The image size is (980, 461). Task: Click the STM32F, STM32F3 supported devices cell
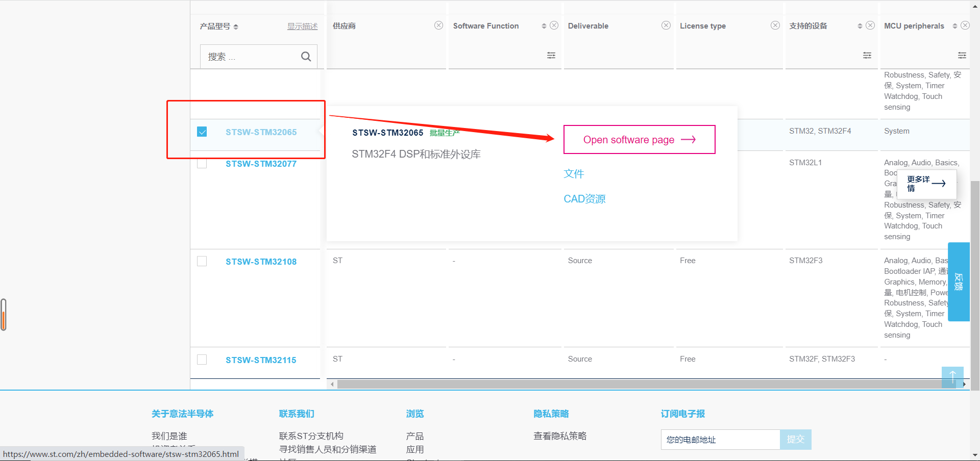[822, 359]
